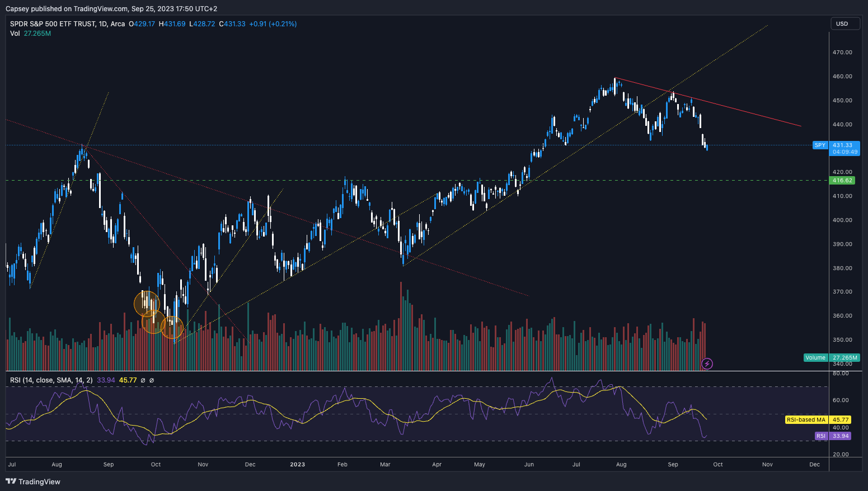The height and width of the screenshot is (491, 868).
Task: Click the Oct label right of Sep
Action: (x=718, y=465)
